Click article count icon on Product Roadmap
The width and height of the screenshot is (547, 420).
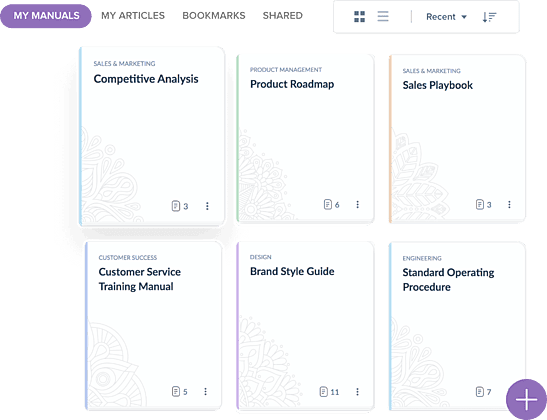[328, 204]
